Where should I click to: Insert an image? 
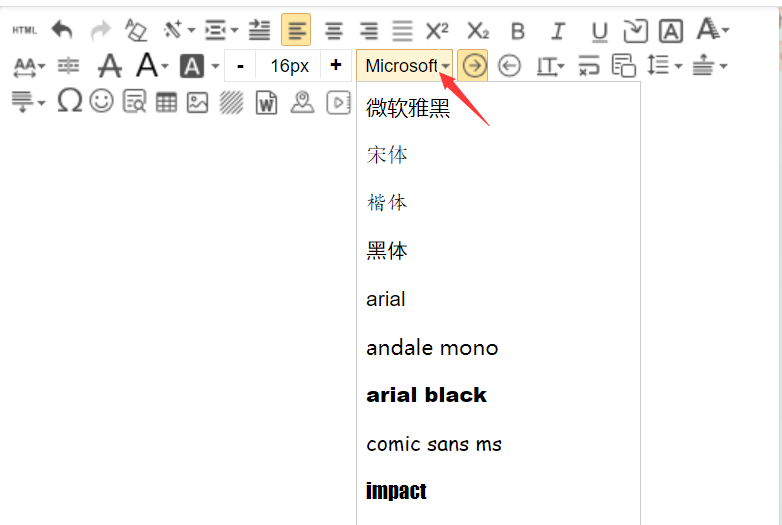[197, 102]
